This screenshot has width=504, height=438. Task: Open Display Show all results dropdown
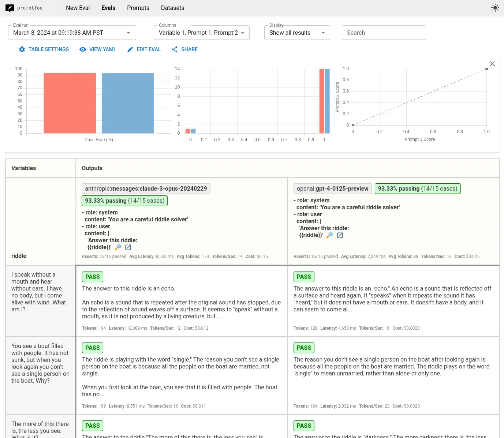(297, 33)
